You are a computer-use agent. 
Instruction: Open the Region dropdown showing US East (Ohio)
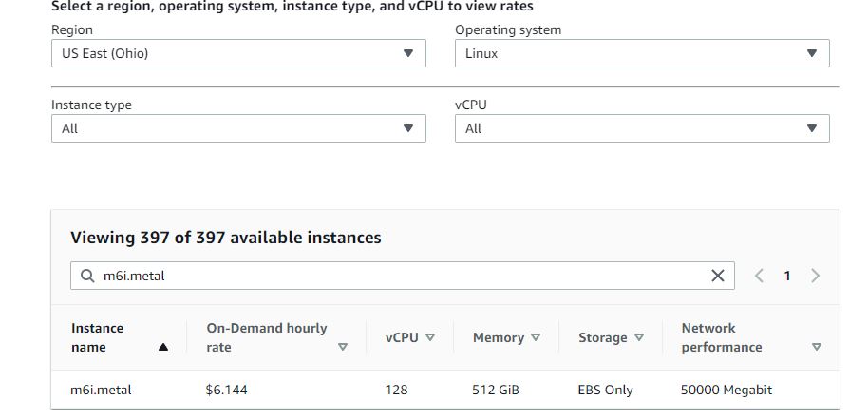pyautogui.click(x=238, y=53)
